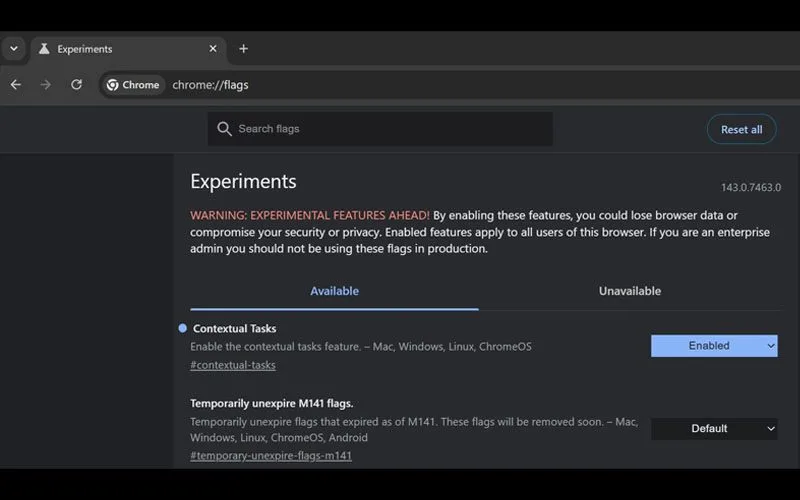
Task: Focus the chrome://flags address bar
Action: click(x=400, y=85)
